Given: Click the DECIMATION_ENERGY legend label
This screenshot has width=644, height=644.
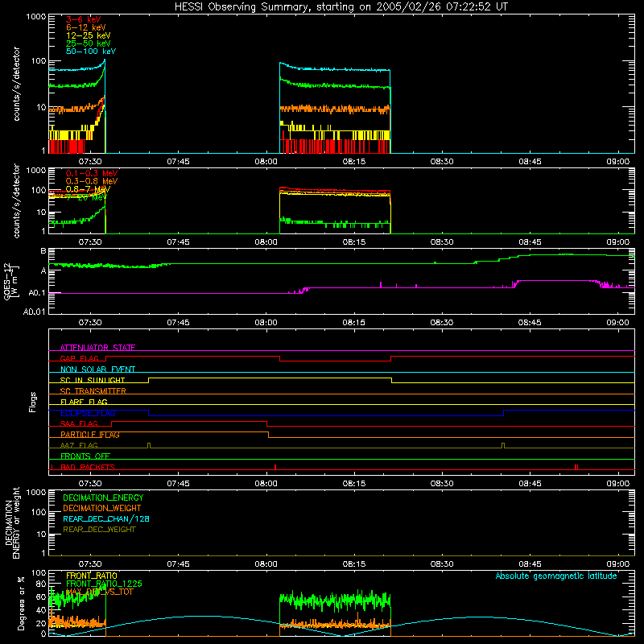Looking at the screenshot, I should (103, 497).
